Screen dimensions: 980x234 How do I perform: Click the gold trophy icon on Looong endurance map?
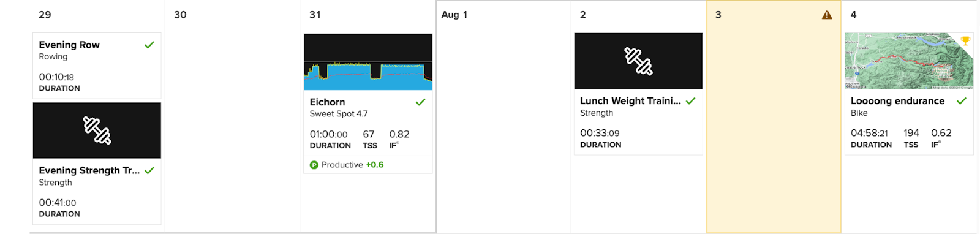click(x=966, y=41)
